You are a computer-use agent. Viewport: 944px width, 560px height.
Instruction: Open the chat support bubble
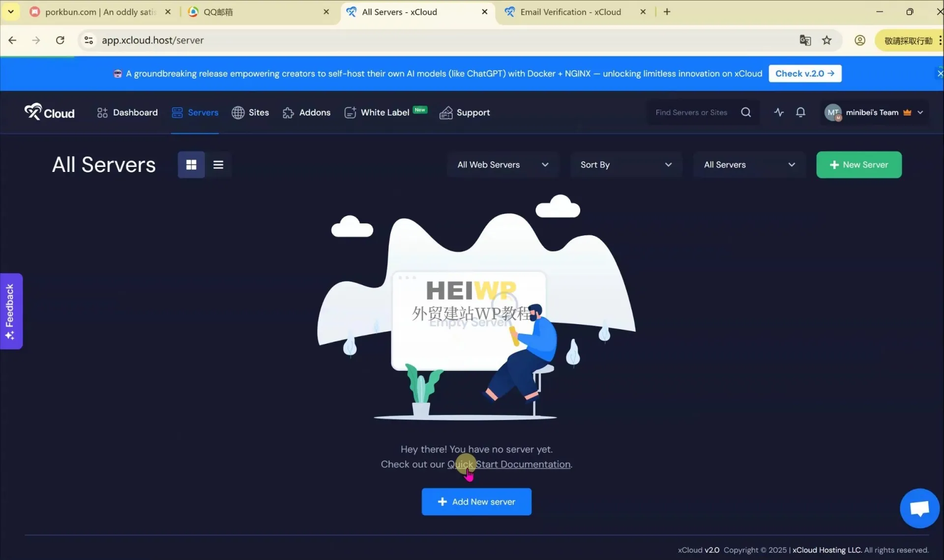click(919, 508)
